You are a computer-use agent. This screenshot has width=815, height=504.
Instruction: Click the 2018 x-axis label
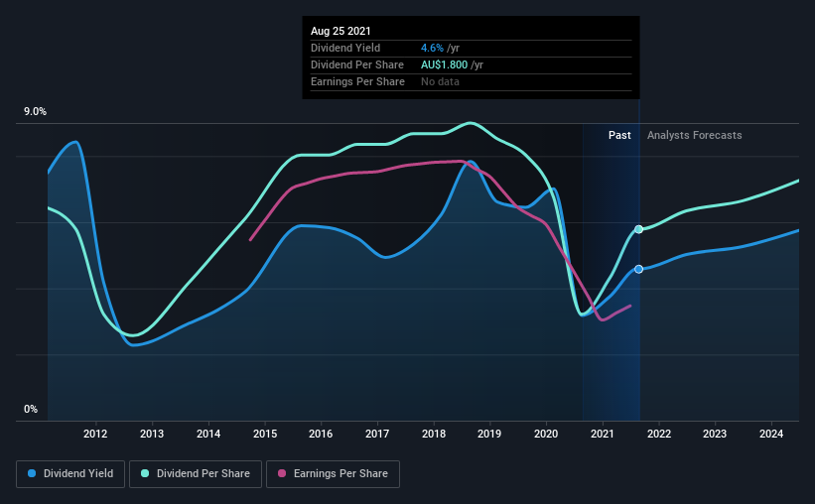coord(434,434)
